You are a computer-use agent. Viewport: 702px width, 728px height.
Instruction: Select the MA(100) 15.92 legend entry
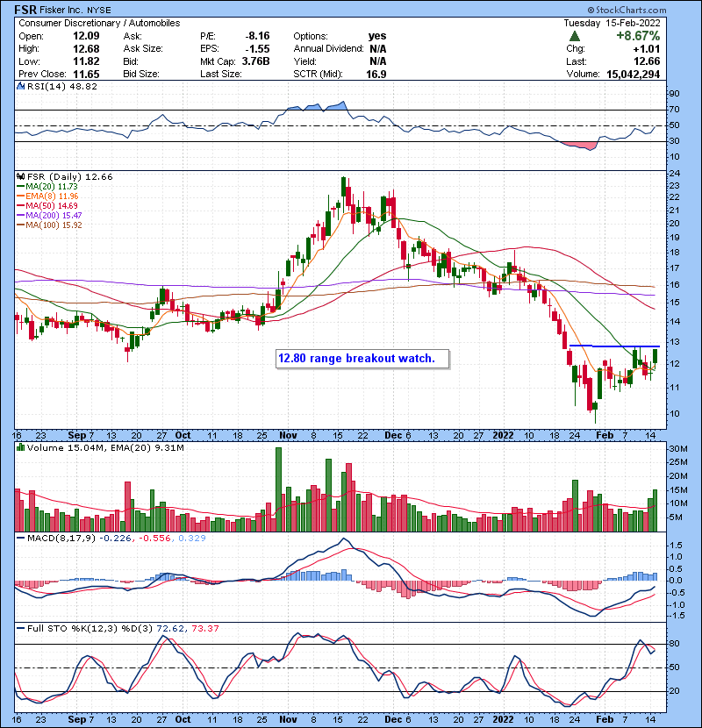[x=49, y=225]
